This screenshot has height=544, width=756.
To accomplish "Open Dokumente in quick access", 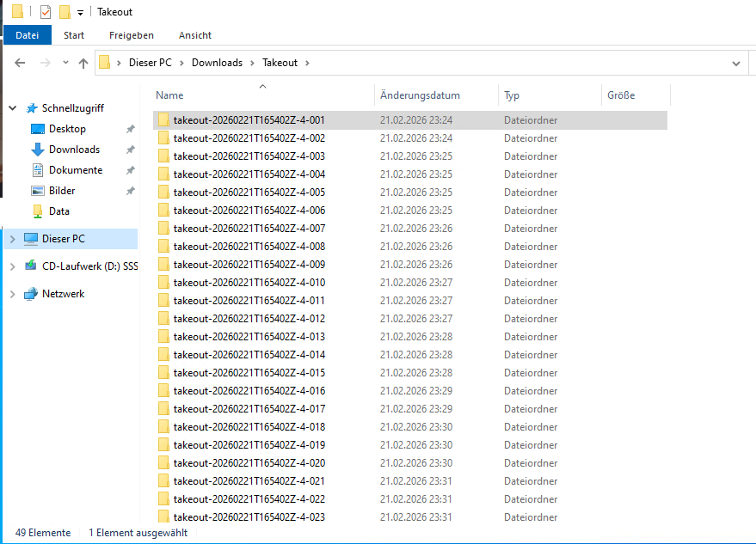I will tap(76, 170).
